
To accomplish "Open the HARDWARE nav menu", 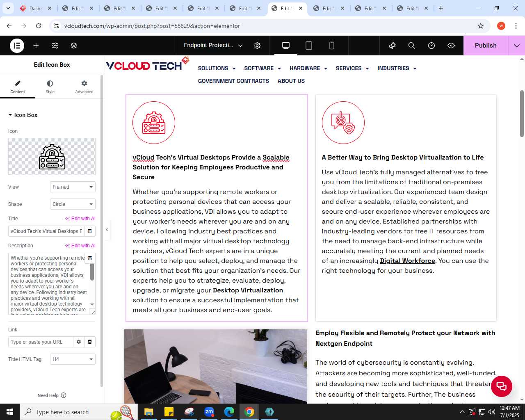I will [308, 68].
